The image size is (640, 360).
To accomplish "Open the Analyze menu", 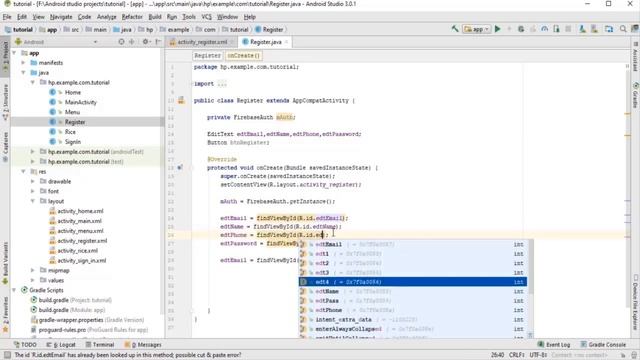I will coord(107,17).
